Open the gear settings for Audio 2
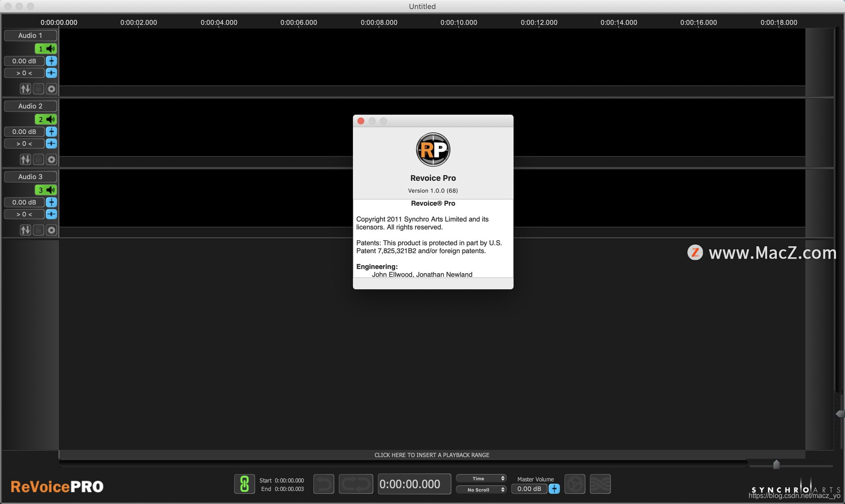 (x=51, y=160)
